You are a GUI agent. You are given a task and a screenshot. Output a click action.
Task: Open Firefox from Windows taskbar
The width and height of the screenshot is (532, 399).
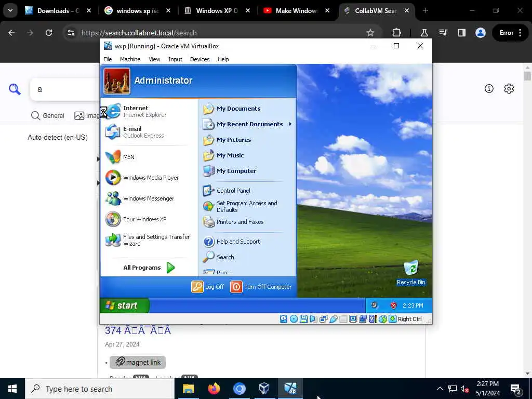click(214, 389)
